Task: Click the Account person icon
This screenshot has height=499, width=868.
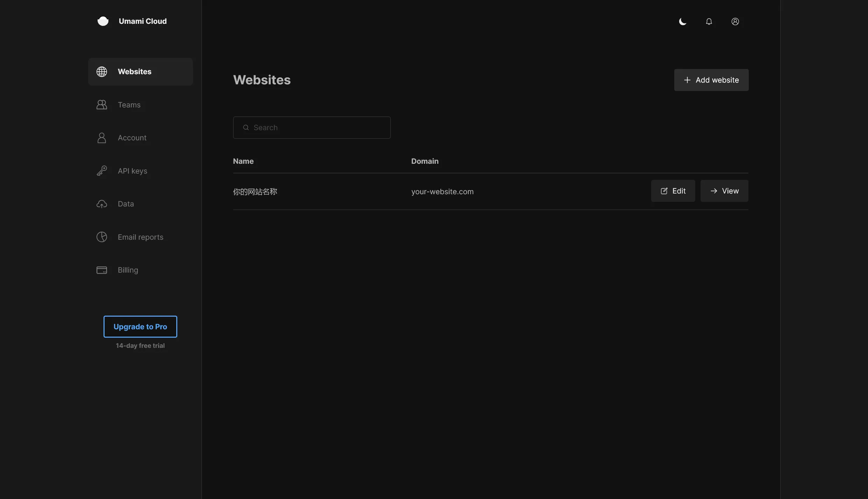Action: pos(102,138)
